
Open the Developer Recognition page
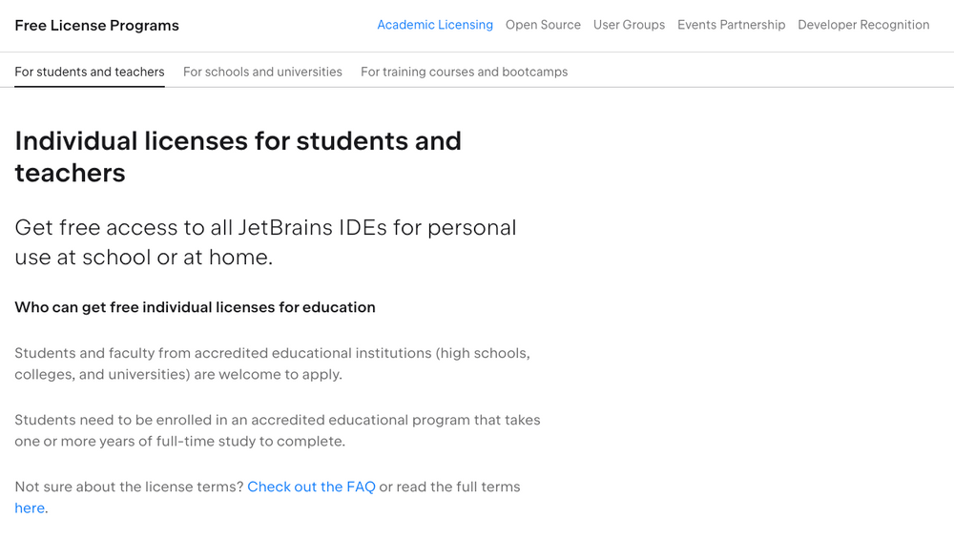coord(863,25)
